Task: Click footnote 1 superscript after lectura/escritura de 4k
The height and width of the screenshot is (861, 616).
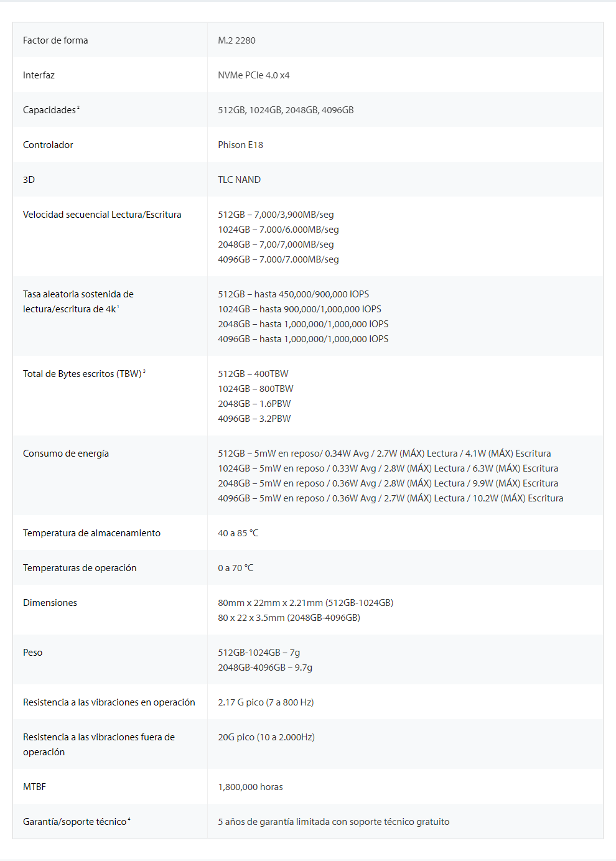Action: (118, 307)
